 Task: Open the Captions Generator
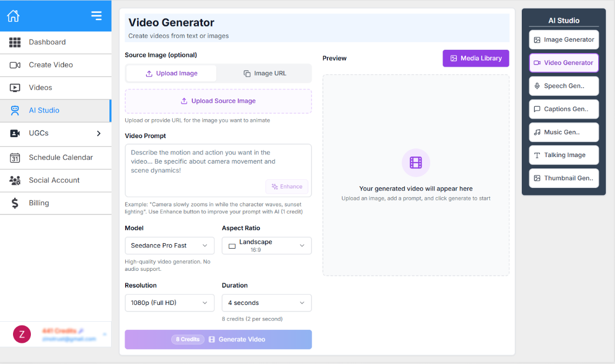click(564, 109)
